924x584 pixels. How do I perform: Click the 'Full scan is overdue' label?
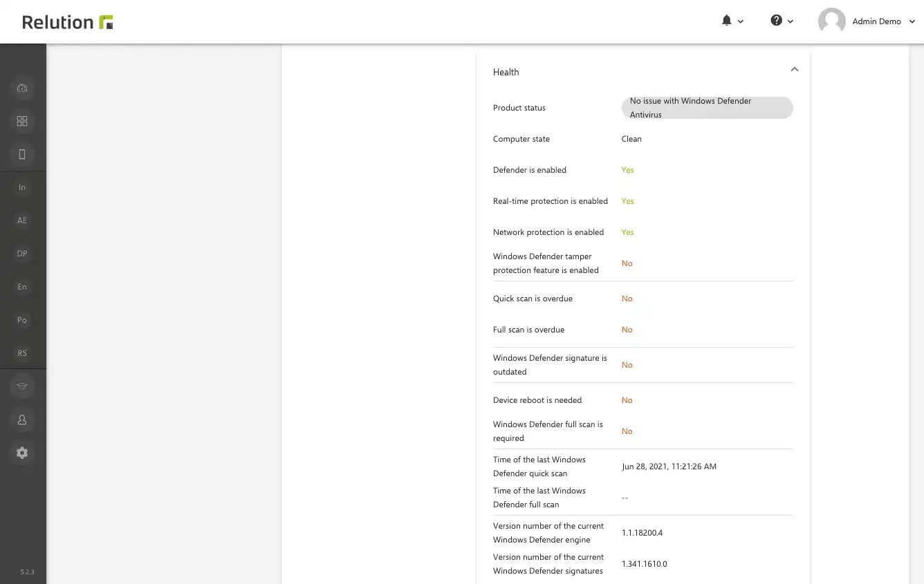tap(528, 330)
